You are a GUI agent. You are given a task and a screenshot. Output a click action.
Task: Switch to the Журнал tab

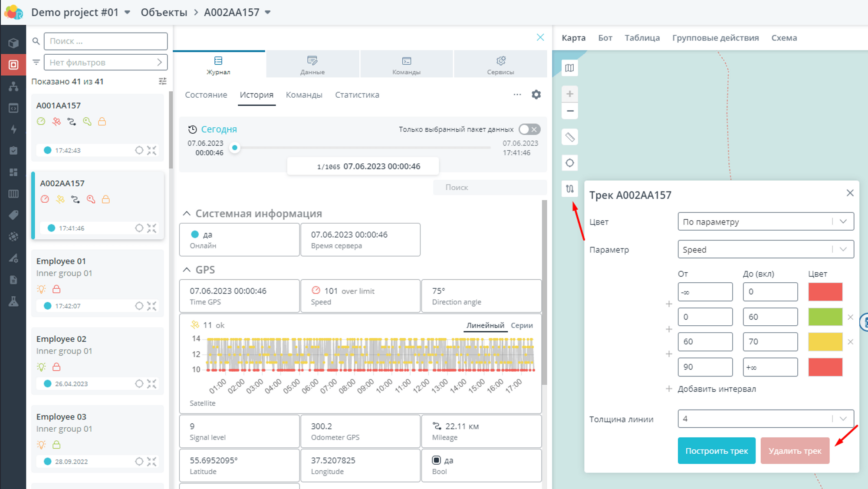[x=219, y=65]
